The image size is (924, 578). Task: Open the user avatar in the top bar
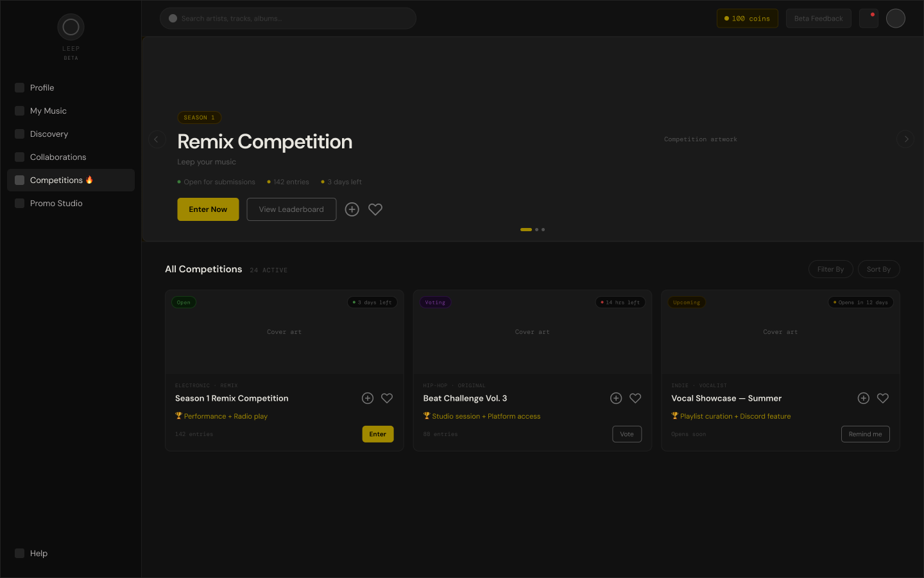(896, 18)
